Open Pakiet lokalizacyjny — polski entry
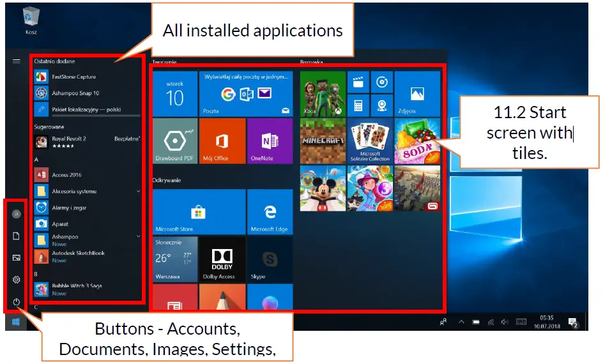 [x=87, y=109]
